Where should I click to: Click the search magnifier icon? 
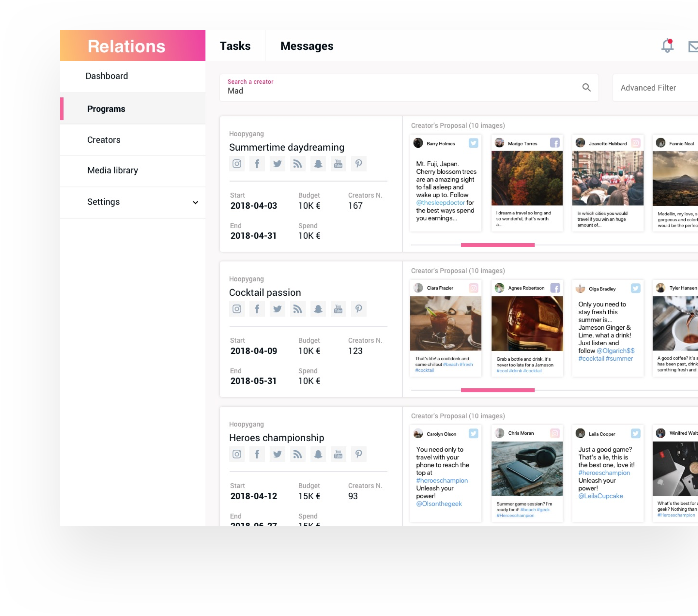(x=586, y=88)
